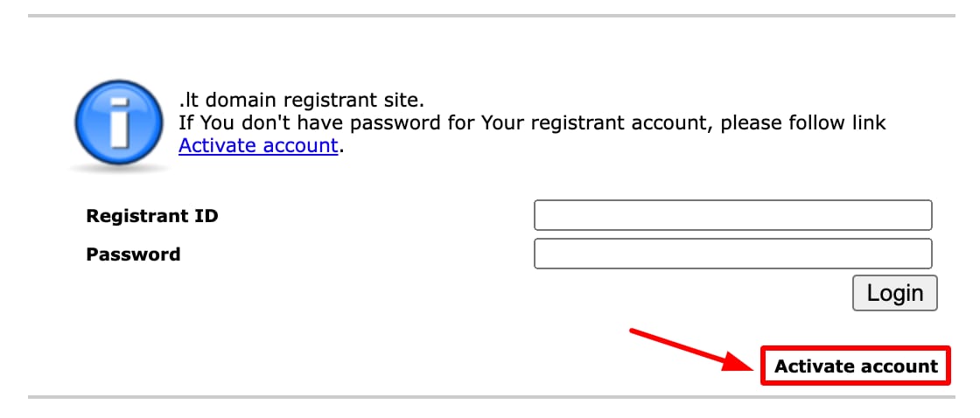This screenshot has height=418, width=980.
Task: Click the period after the underlined link
Action: tap(341, 147)
